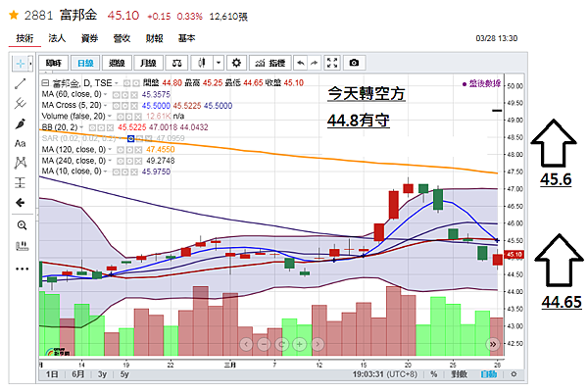Collapse the indicator legend box icon
The image size is (588, 392).
tap(45, 83)
